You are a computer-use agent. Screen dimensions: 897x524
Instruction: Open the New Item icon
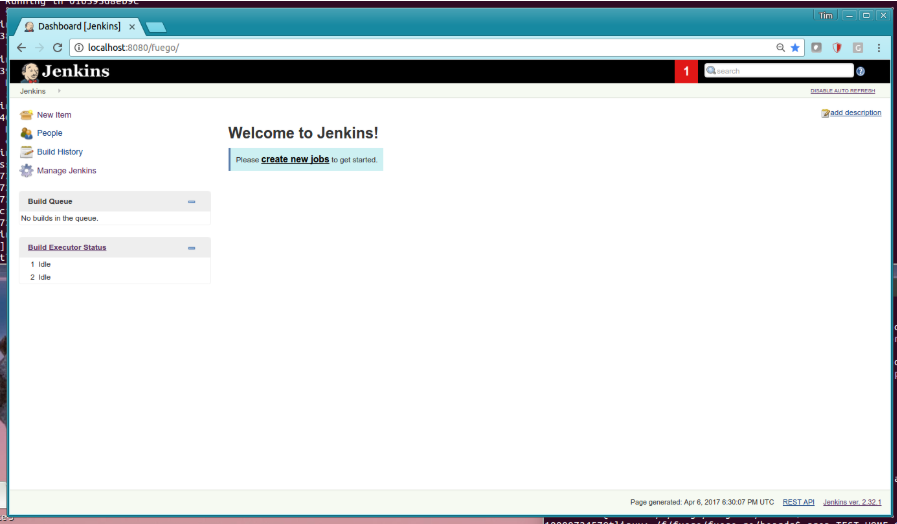coord(26,115)
